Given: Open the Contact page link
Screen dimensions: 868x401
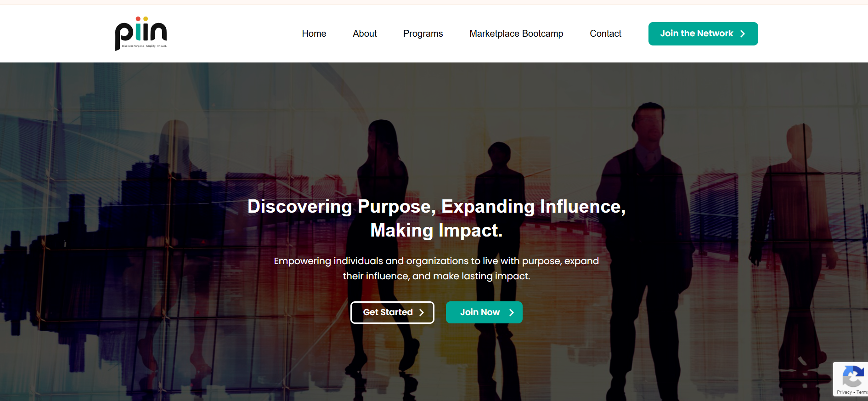Looking at the screenshot, I should point(605,34).
